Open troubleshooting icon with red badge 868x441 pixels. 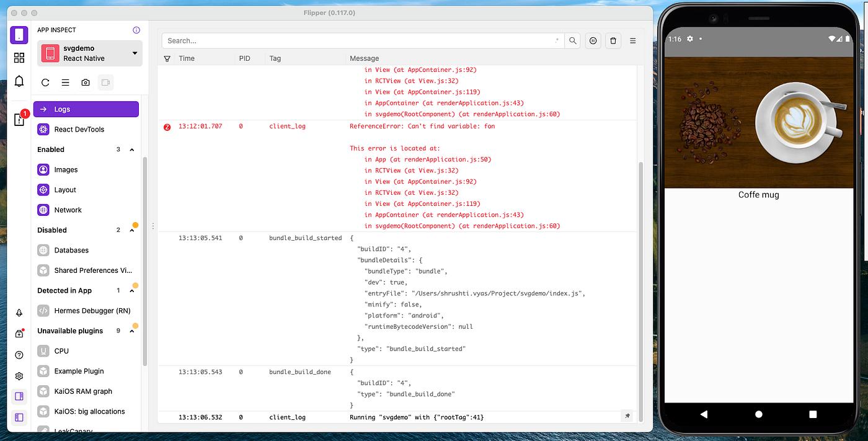point(19,120)
